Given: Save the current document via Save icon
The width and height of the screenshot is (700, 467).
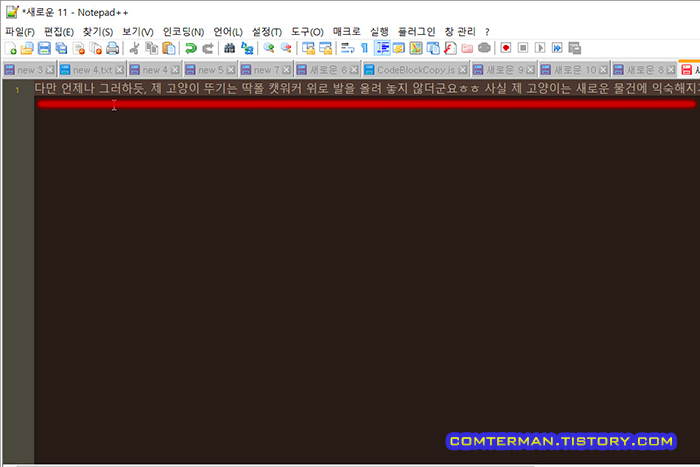Looking at the screenshot, I should [x=44, y=48].
